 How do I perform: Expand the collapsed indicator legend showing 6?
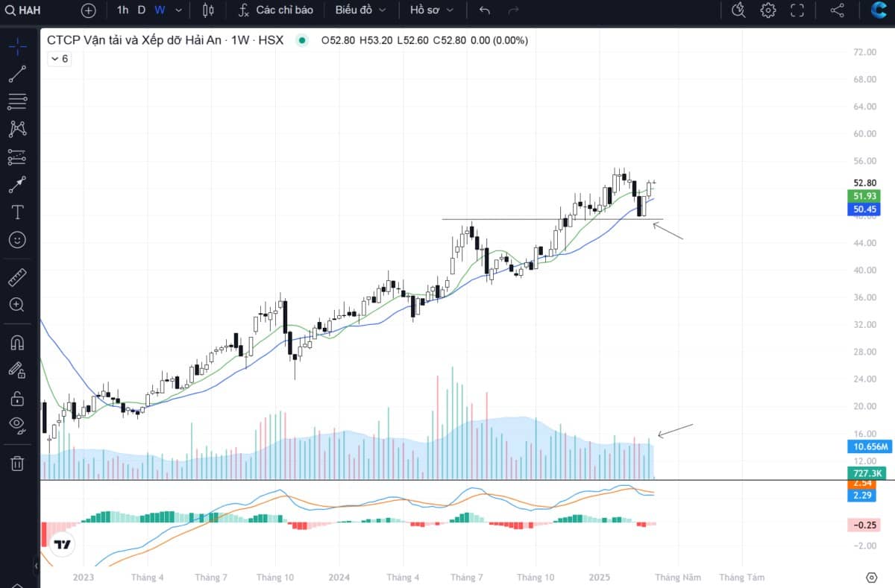pos(60,59)
